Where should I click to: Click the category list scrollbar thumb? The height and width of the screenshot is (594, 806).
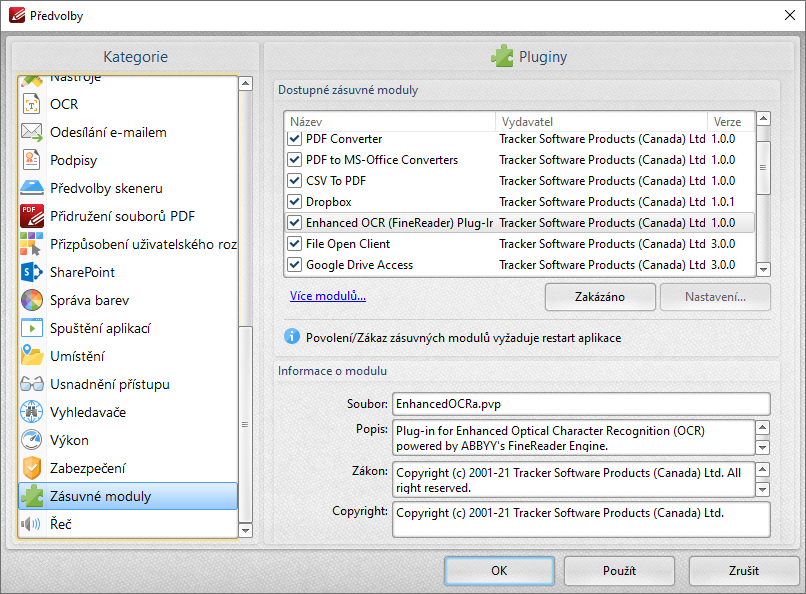246,424
